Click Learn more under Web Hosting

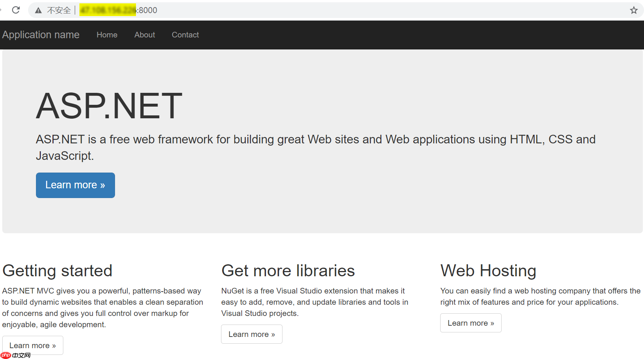coord(471,323)
